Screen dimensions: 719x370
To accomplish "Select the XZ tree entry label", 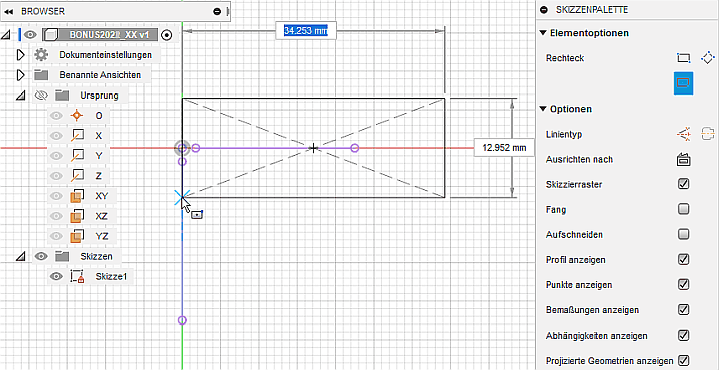I will click(102, 216).
